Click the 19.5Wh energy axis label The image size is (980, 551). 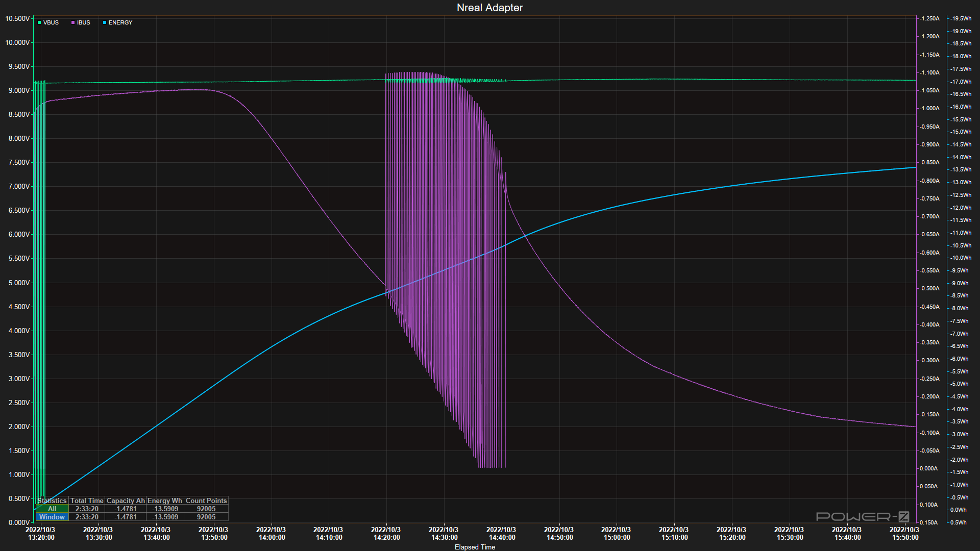pos(961,19)
